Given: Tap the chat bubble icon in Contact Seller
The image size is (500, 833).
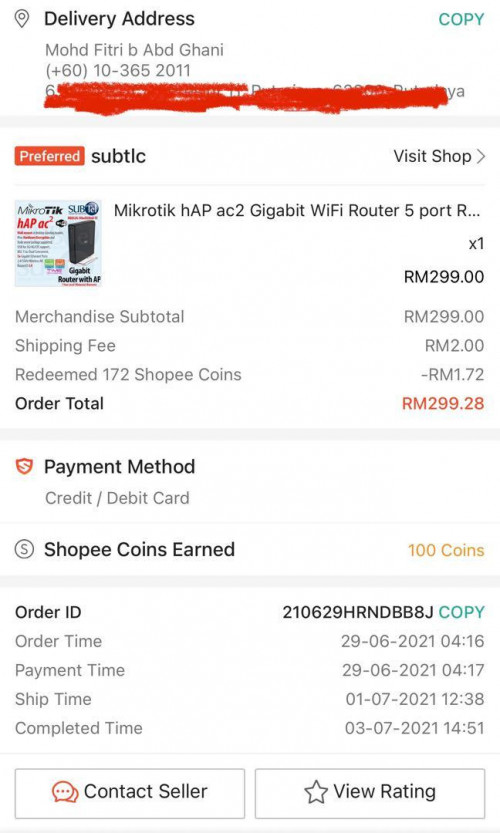Looking at the screenshot, I should 65,792.
